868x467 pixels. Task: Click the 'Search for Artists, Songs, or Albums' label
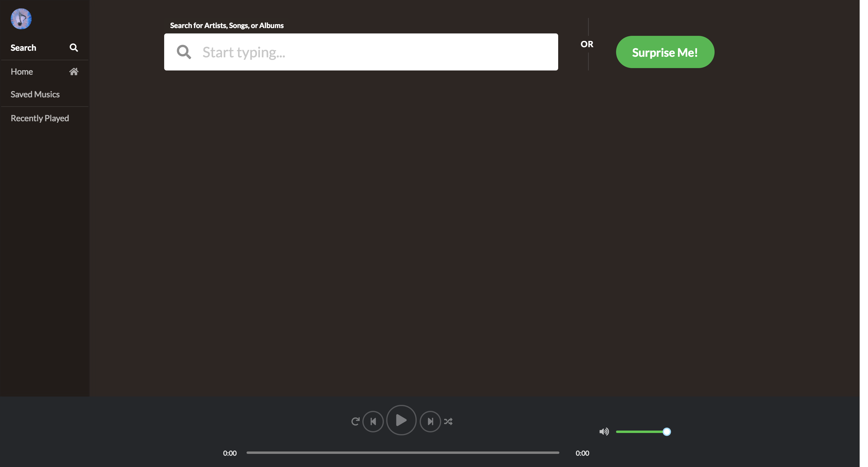coord(227,25)
